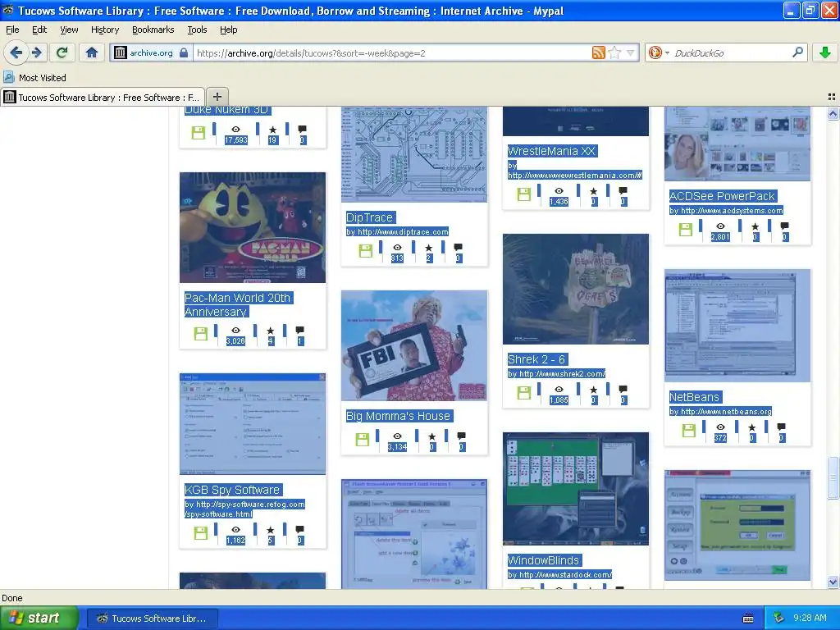The width and height of the screenshot is (840, 630).
Task: Click the archive.org site identity icon
Action: tap(120, 52)
